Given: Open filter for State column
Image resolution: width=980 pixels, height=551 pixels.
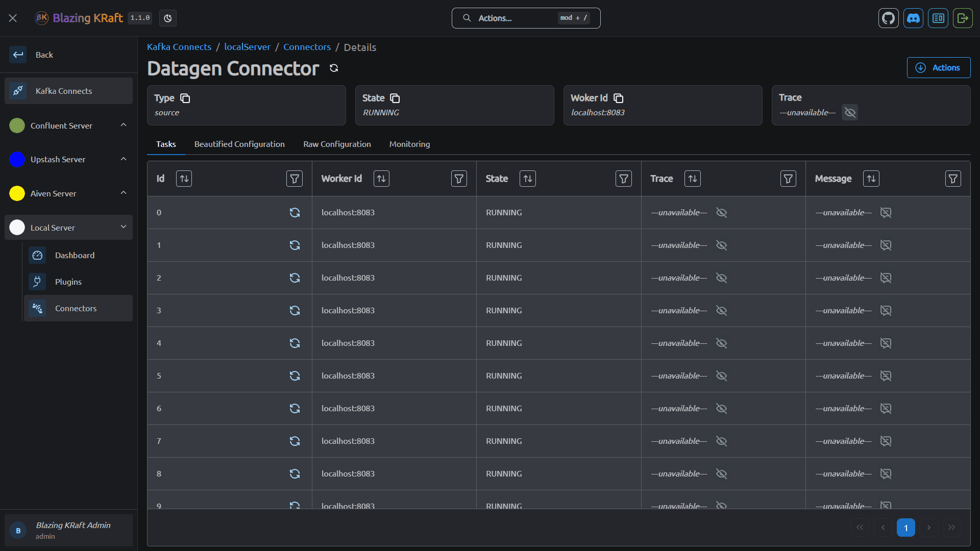Looking at the screenshot, I should pyautogui.click(x=623, y=179).
